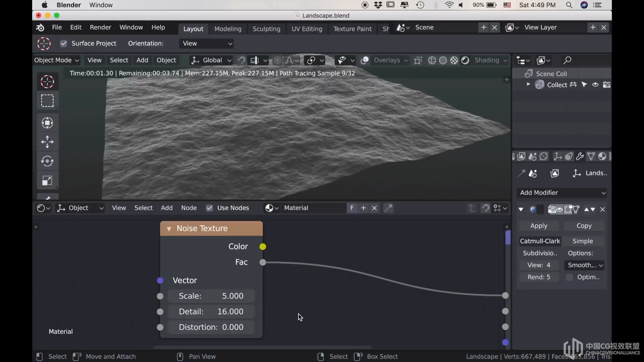The height and width of the screenshot is (362, 644).
Task: Open the Material properties tab
Action: coord(602,156)
